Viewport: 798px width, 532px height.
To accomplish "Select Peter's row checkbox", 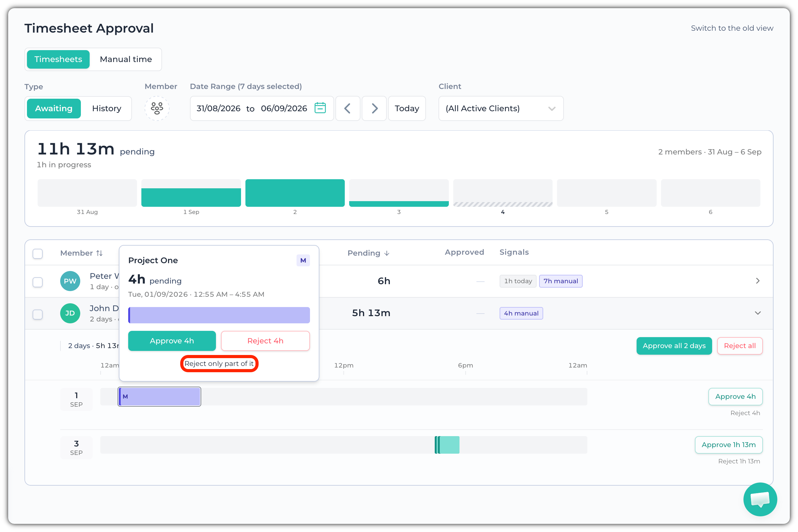I will coord(37,282).
